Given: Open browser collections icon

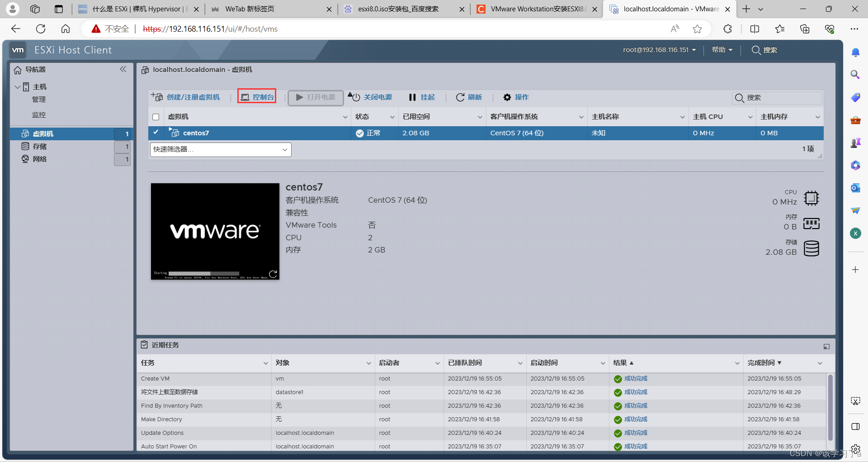Looking at the screenshot, I should coord(805,29).
